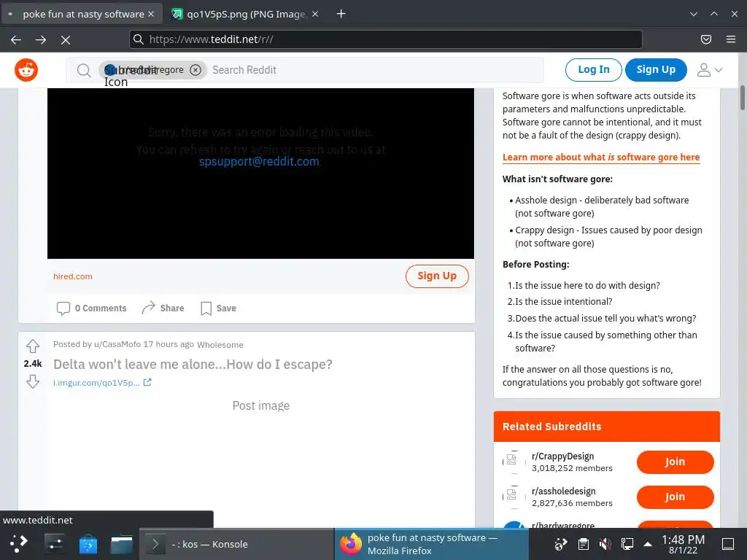Viewport: 747px width, 560px height.
Task: Open the hired.com advertiser link
Action: [x=73, y=276]
